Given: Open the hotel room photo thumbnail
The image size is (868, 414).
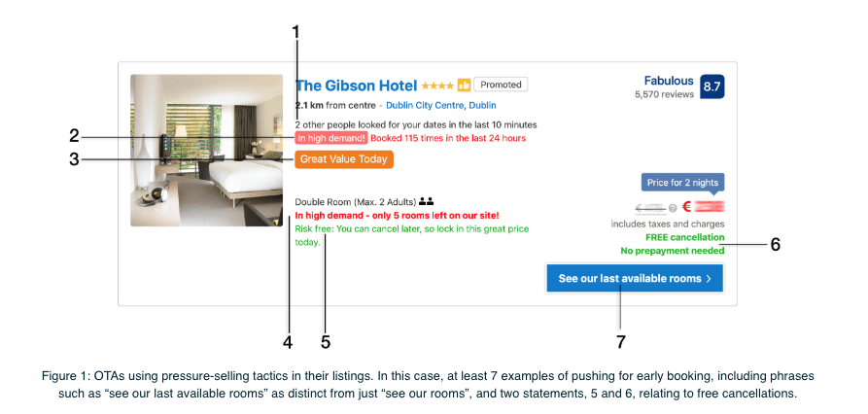Looking at the screenshot, I should [x=206, y=151].
